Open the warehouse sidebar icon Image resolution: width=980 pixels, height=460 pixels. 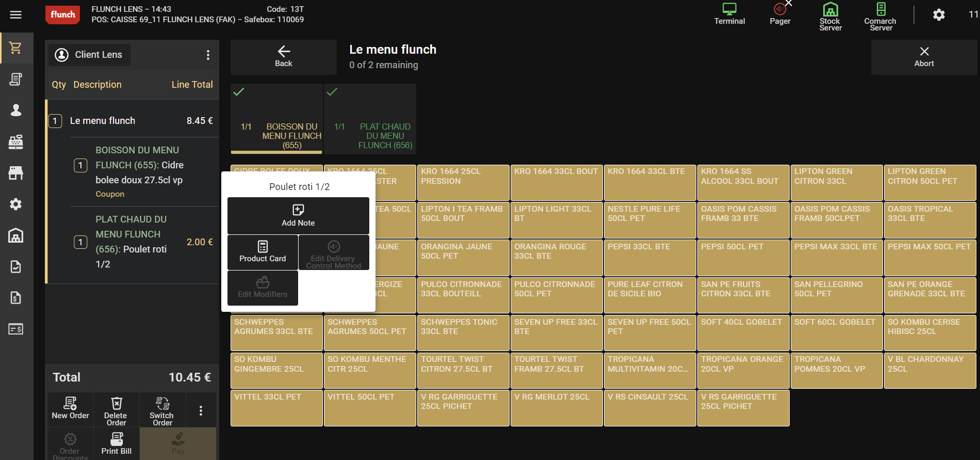(16, 235)
